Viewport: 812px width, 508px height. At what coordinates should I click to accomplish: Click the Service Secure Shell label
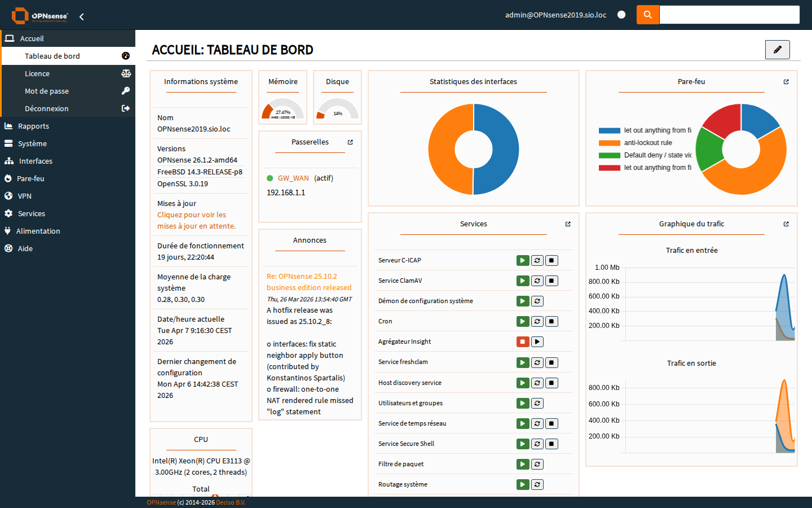tap(406, 444)
